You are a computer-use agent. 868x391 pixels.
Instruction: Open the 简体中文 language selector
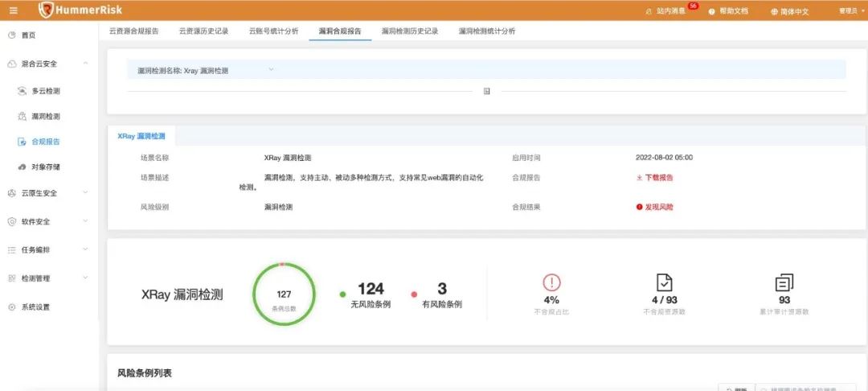tap(790, 11)
